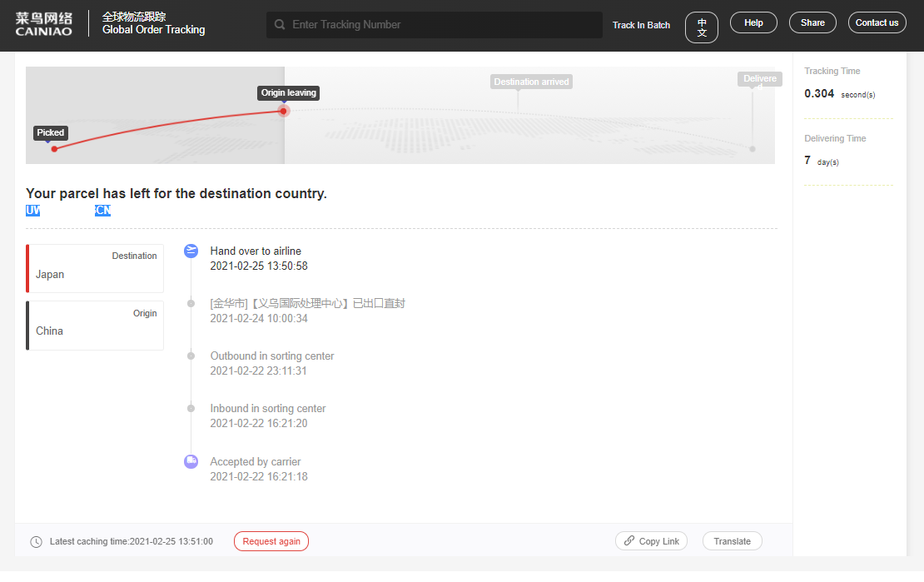Click the Tracking Time value 0.304
Viewport: 924px width, 582px height.
click(819, 93)
